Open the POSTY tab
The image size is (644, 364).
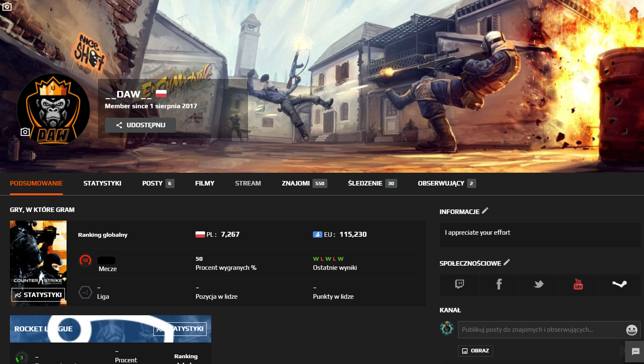click(x=158, y=183)
